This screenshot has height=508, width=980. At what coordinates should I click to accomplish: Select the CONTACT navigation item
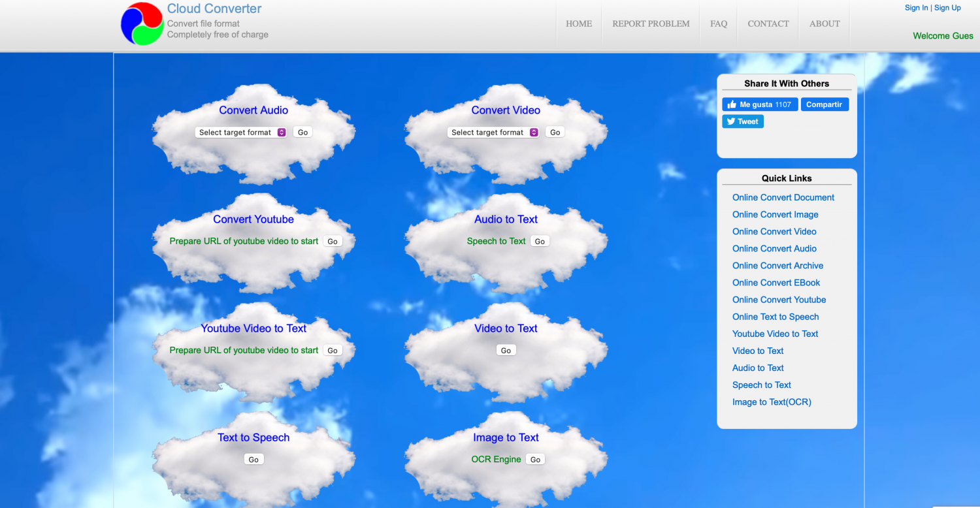[768, 24]
